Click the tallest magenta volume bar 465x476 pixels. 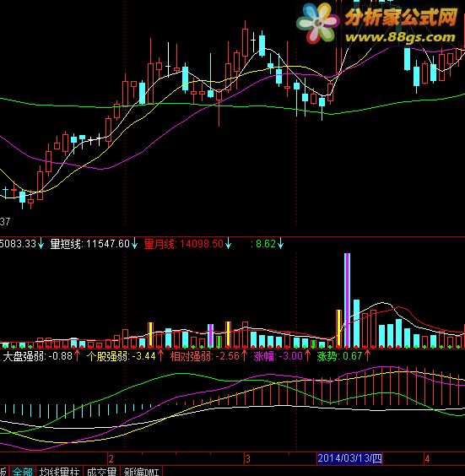click(347, 300)
